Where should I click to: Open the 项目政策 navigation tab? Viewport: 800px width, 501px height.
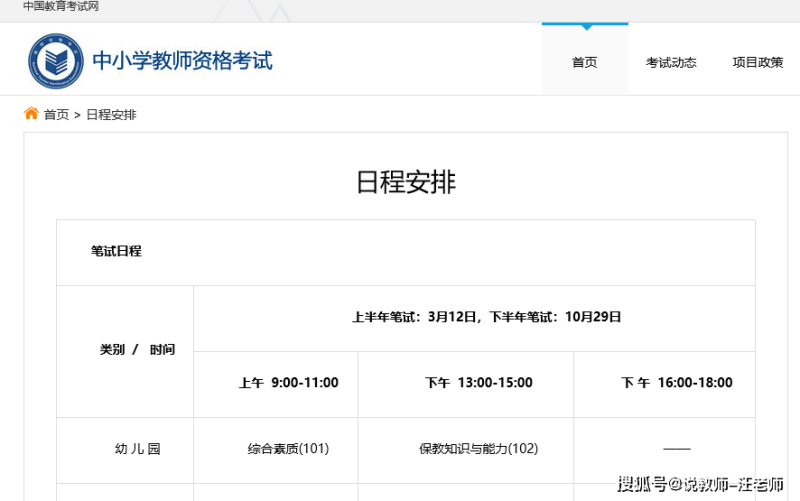(x=757, y=62)
